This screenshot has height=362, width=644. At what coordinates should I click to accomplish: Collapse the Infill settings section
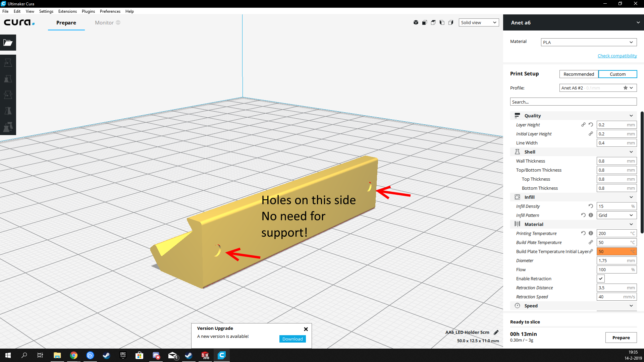click(573, 197)
